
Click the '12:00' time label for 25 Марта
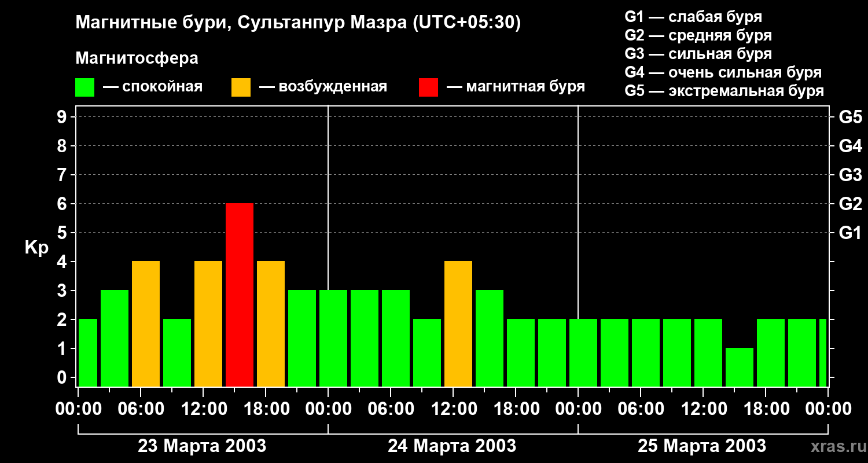pos(703,409)
